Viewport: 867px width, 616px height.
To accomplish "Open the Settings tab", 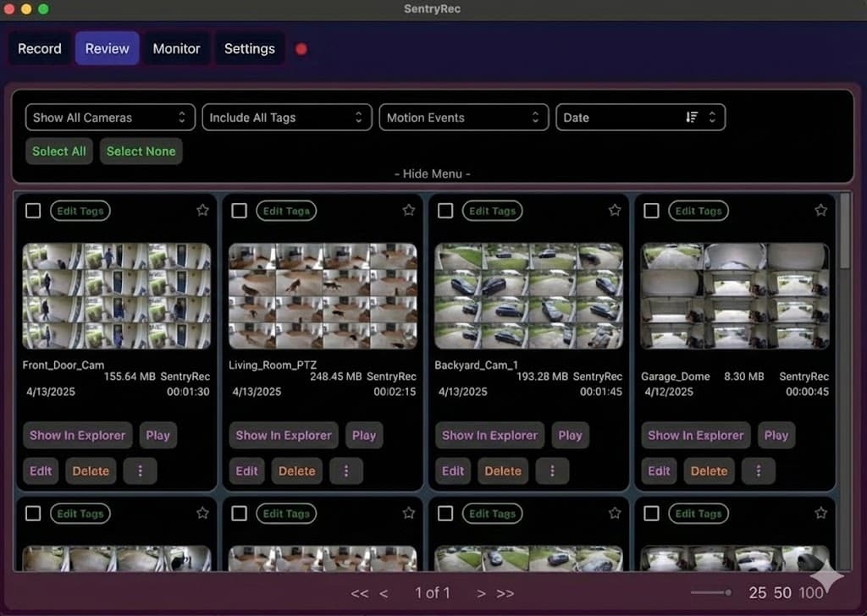I will click(x=250, y=48).
